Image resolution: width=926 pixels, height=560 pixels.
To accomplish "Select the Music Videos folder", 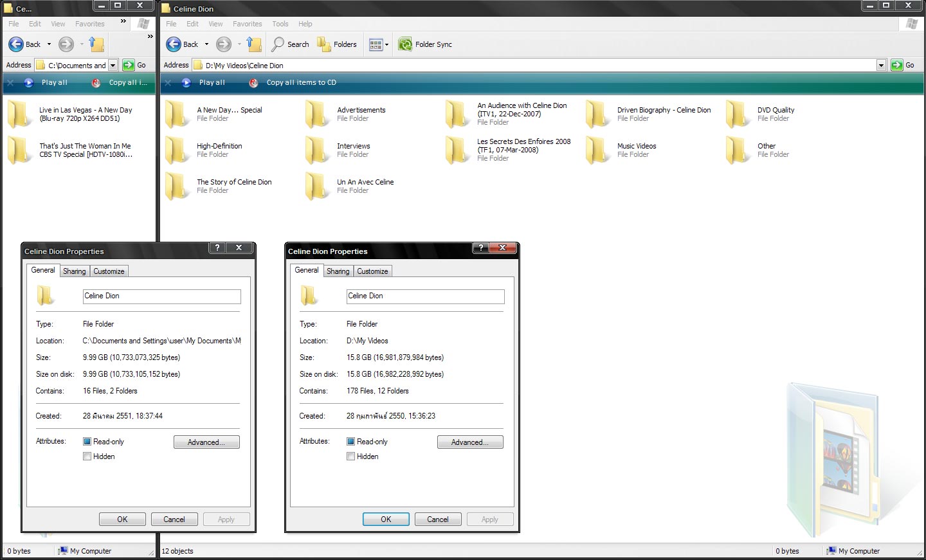I will point(621,150).
